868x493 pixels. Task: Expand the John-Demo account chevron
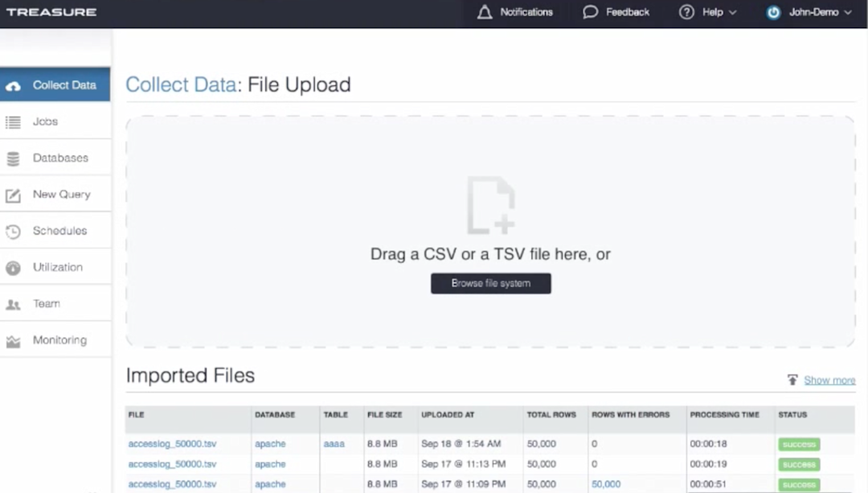(x=848, y=12)
